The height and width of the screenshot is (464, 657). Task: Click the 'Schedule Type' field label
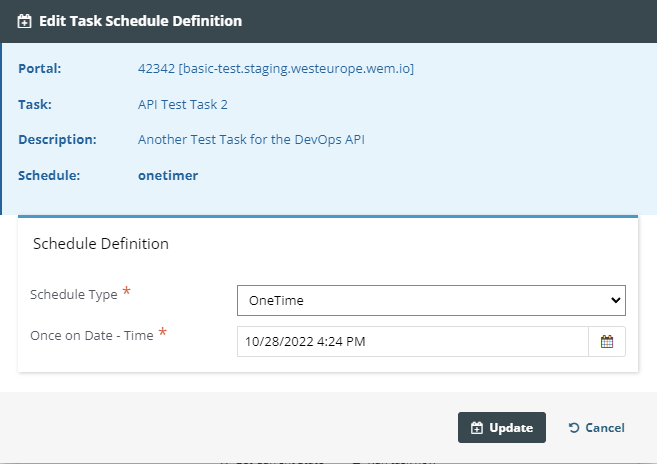73,295
